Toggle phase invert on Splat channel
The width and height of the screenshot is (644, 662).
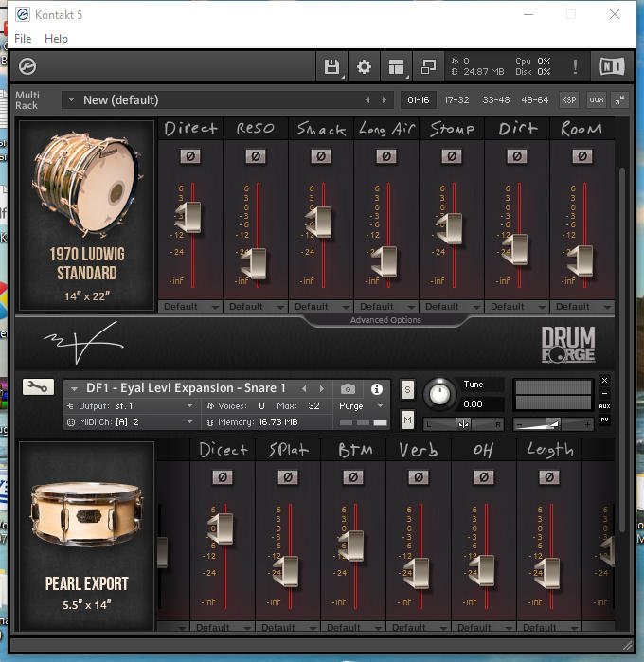288,477
